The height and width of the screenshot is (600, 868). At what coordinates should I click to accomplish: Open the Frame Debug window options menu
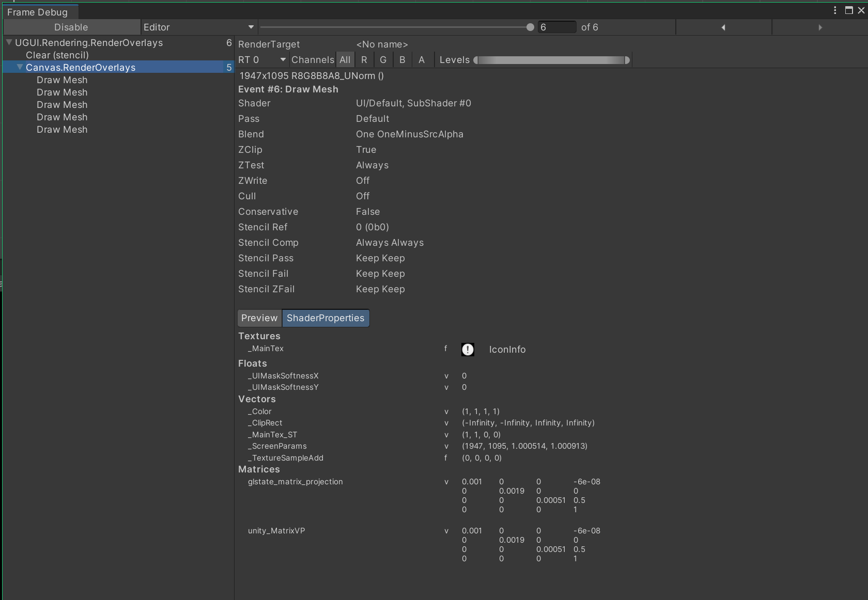click(x=834, y=10)
